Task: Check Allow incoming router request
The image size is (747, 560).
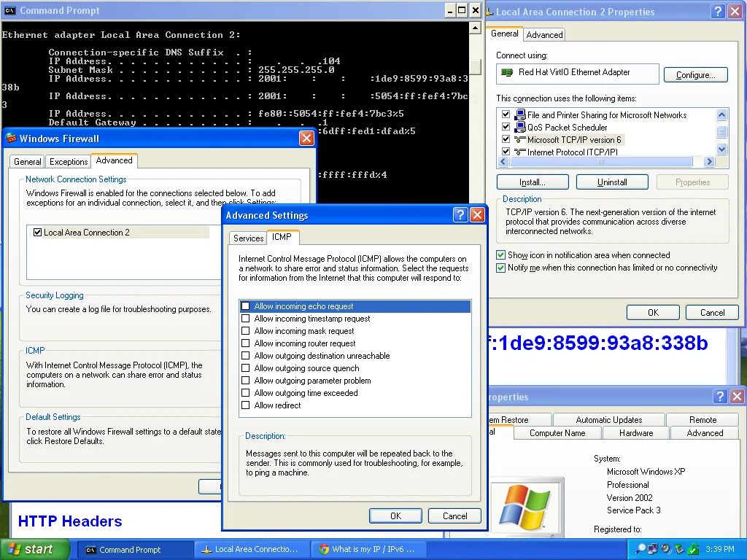Action: pyautogui.click(x=246, y=343)
